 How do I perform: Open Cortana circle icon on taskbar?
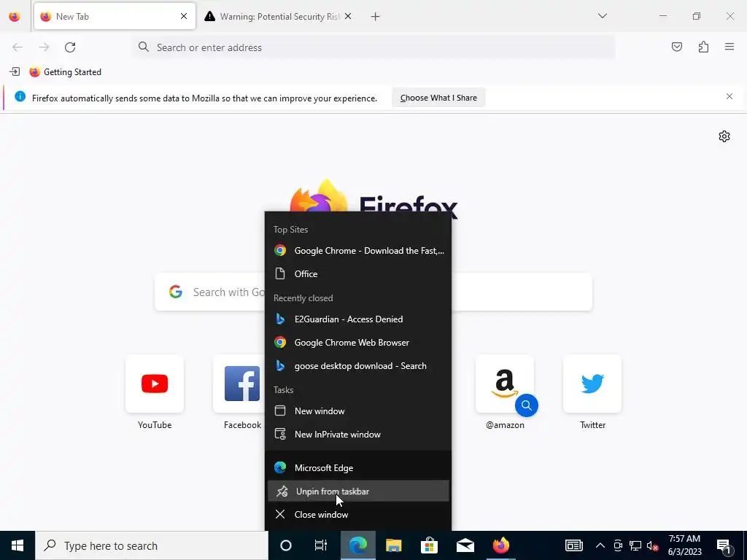[286, 545]
